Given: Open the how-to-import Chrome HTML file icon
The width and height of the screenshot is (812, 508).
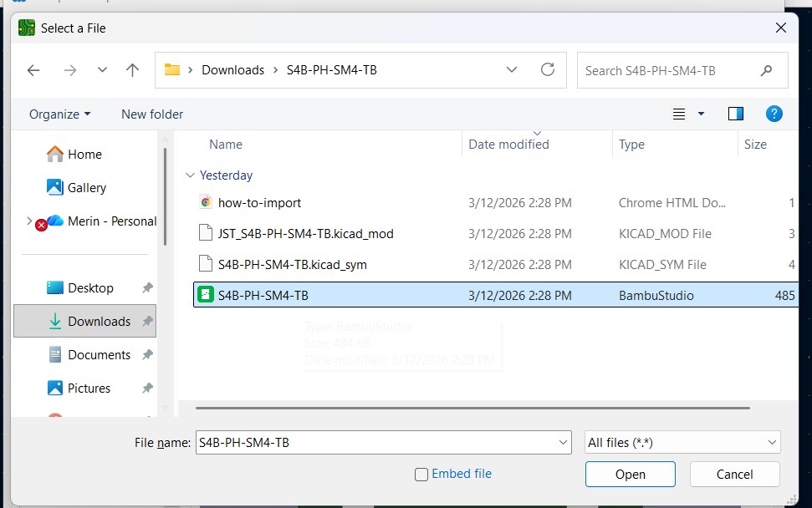Looking at the screenshot, I should 206,202.
